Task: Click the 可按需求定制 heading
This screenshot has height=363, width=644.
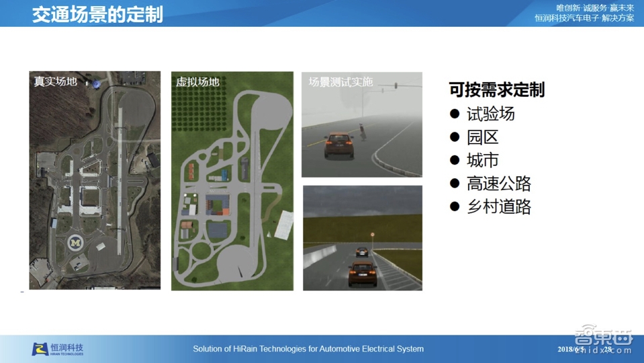Action: coord(496,89)
